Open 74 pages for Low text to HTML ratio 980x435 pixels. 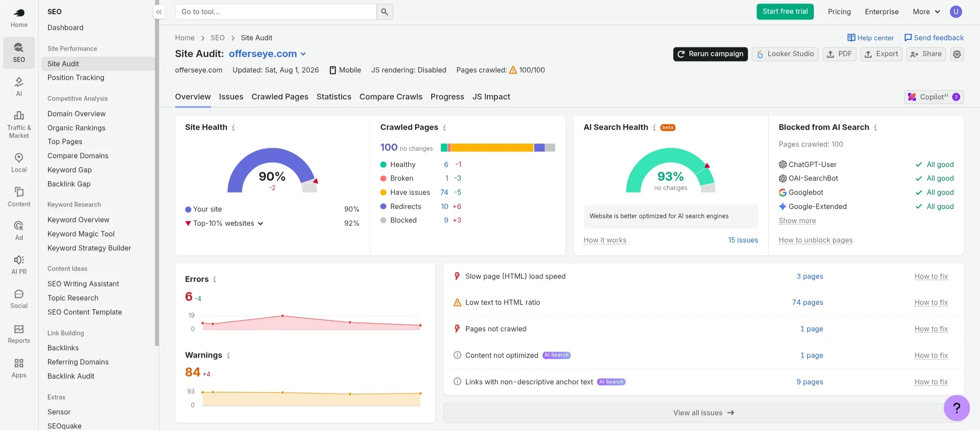click(807, 303)
